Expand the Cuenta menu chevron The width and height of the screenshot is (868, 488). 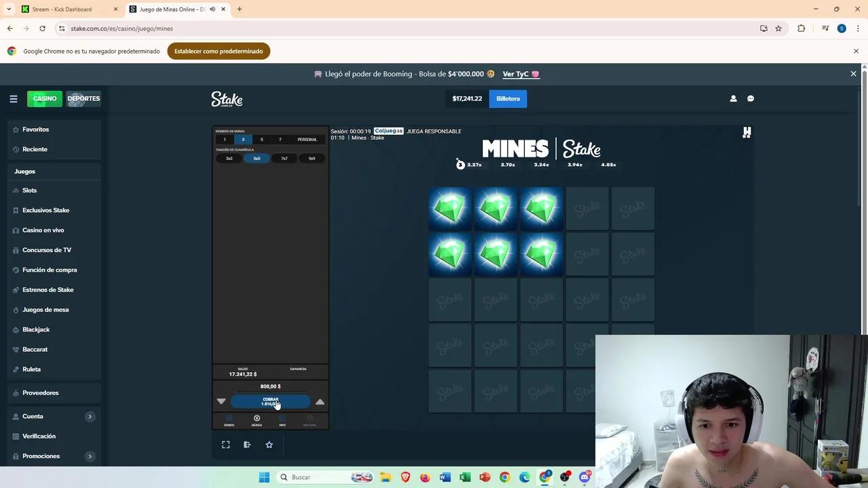pos(90,416)
